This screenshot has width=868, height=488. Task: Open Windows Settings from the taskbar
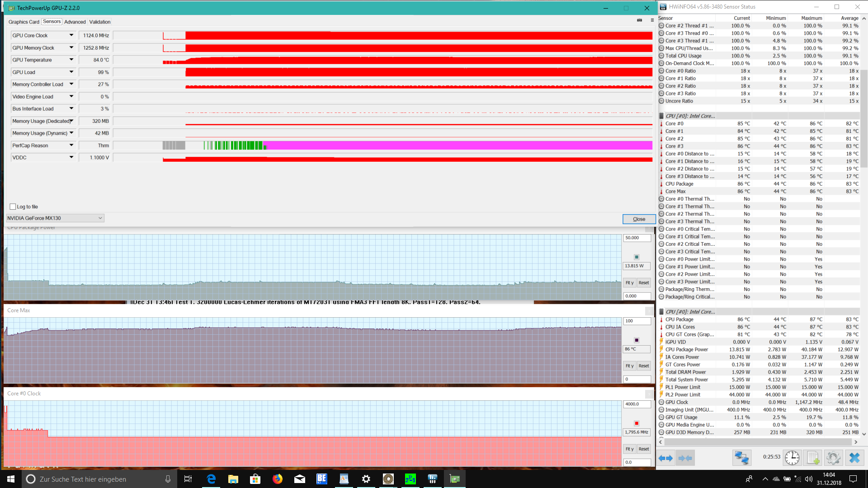[366, 479]
